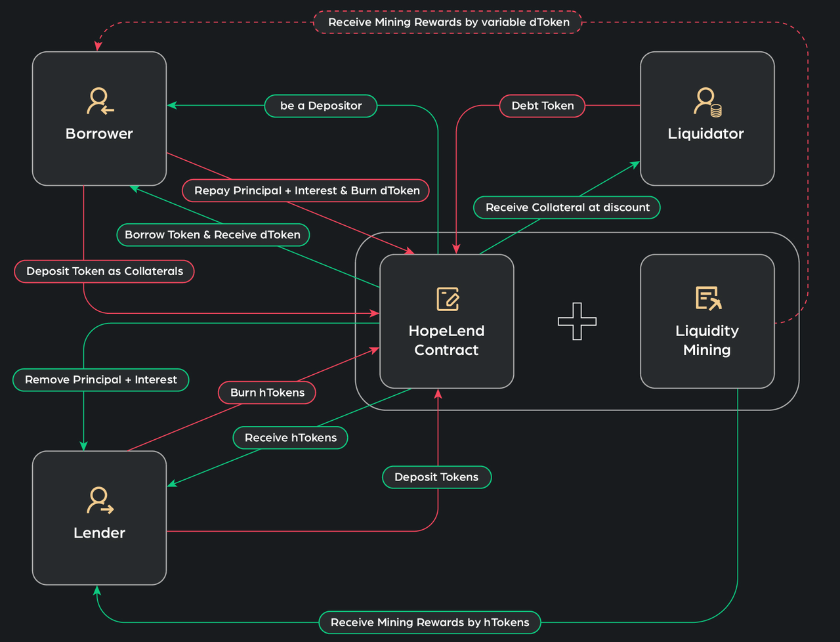Click the Lender user icon

tap(99, 500)
